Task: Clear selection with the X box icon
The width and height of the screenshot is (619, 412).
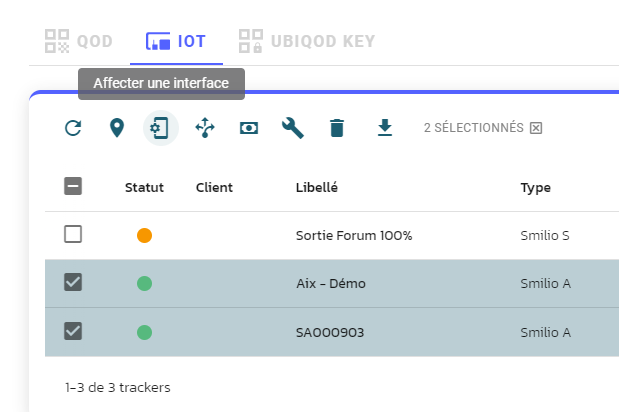Action: point(536,128)
